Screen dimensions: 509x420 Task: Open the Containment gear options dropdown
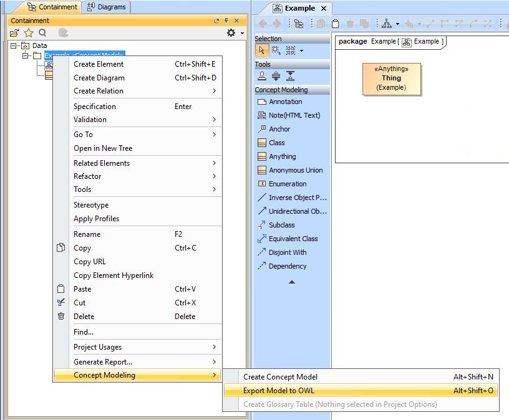click(x=235, y=33)
